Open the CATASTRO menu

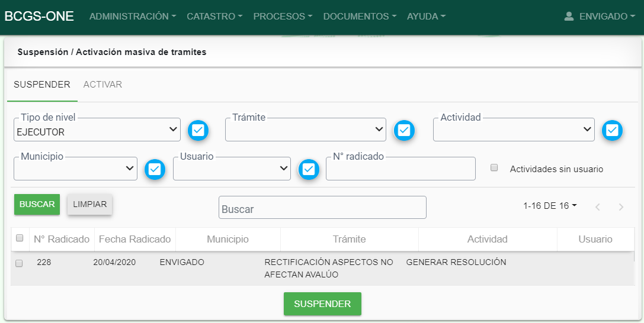(214, 17)
